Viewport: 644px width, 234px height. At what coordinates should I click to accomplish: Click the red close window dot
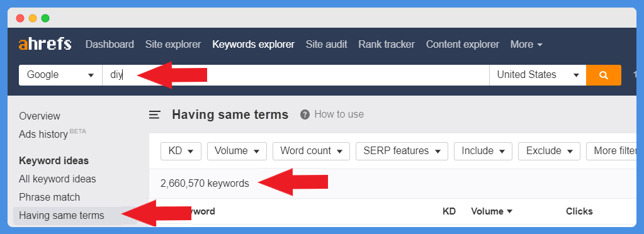(x=20, y=18)
